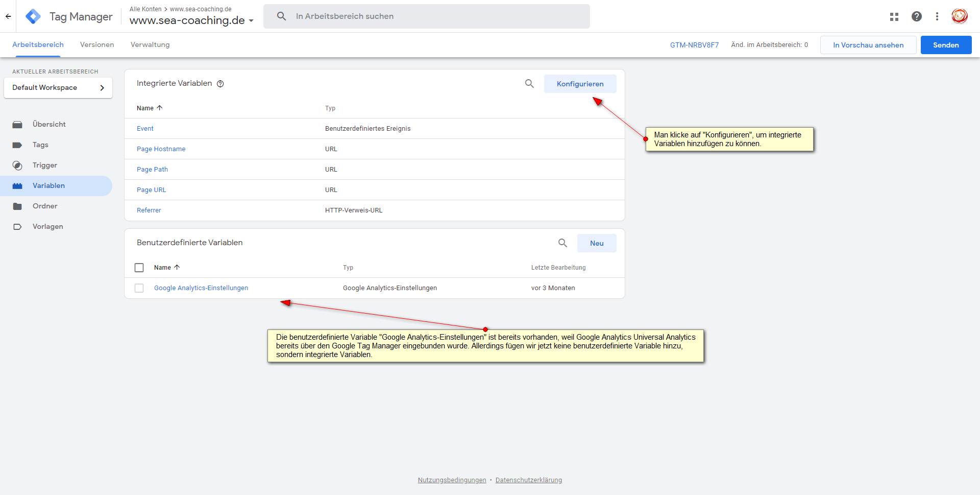Open the three-dot more options menu
The width and height of the screenshot is (980, 495).
point(937,16)
